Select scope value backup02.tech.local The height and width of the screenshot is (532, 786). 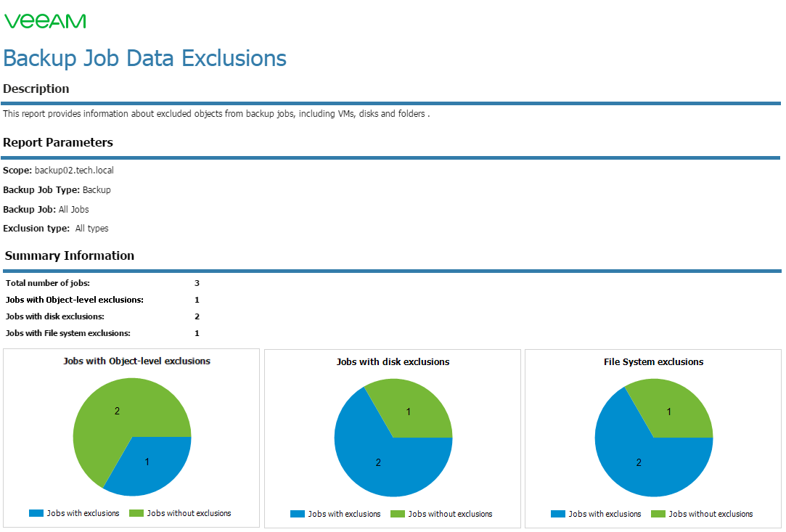point(74,171)
